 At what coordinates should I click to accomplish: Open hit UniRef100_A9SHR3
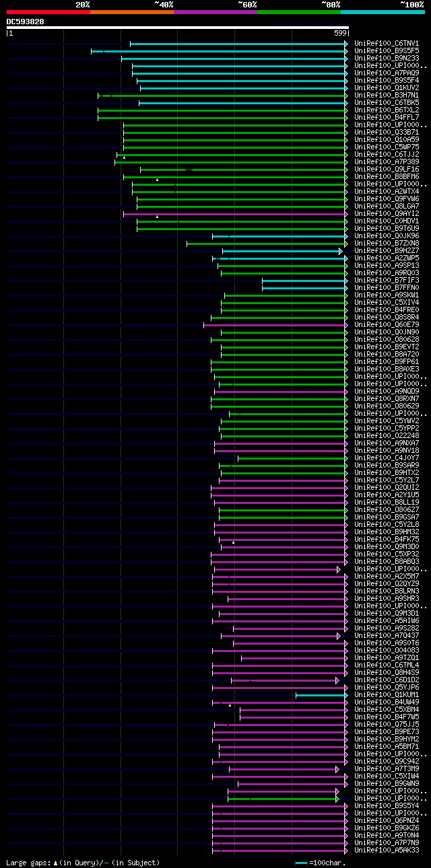[x=387, y=599]
